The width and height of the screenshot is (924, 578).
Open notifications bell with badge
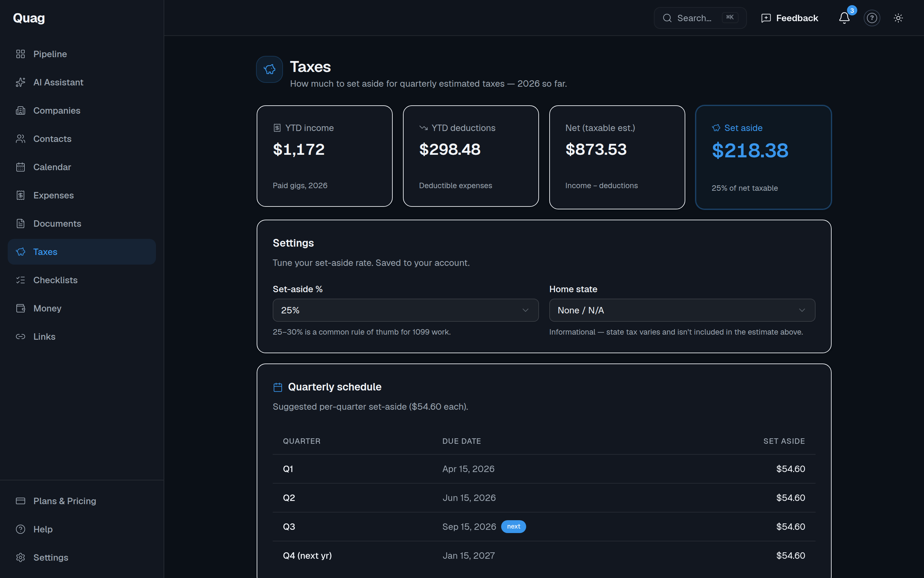point(844,18)
